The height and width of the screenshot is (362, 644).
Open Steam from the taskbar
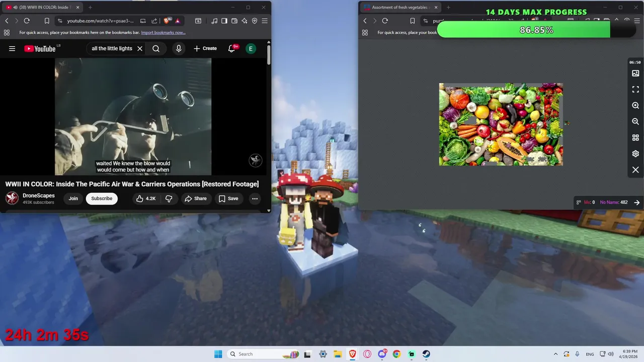tap(426, 354)
